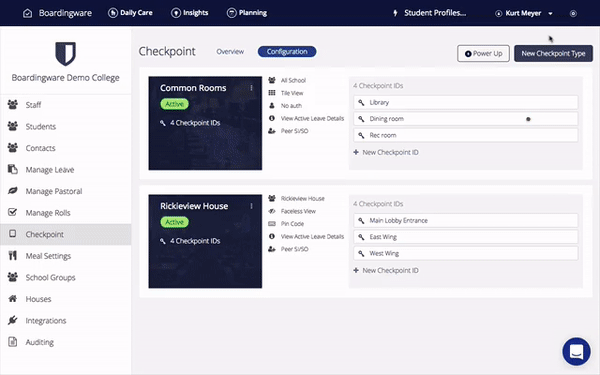
Task: Open the Planning menu
Action: 247,13
